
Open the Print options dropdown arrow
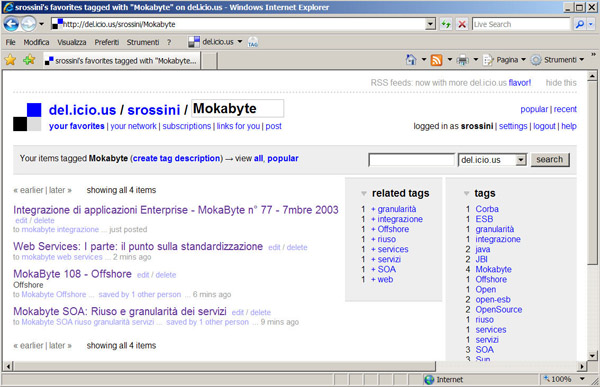pyautogui.click(x=476, y=59)
